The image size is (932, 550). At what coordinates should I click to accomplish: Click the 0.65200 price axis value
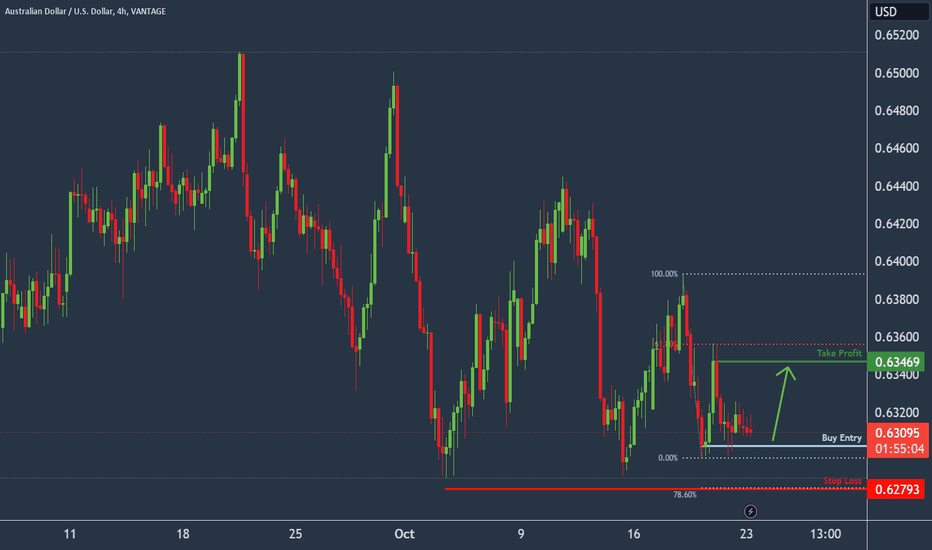pyautogui.click(x=896, y=35)
